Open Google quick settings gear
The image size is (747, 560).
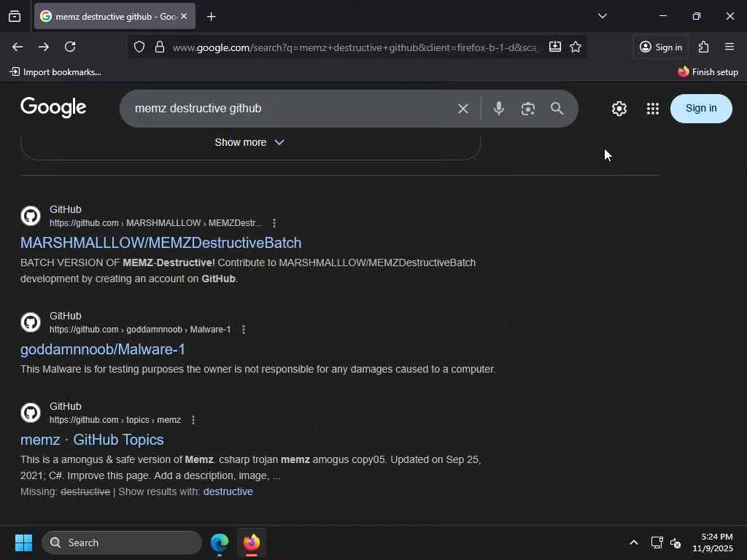[x=619, y=109]
